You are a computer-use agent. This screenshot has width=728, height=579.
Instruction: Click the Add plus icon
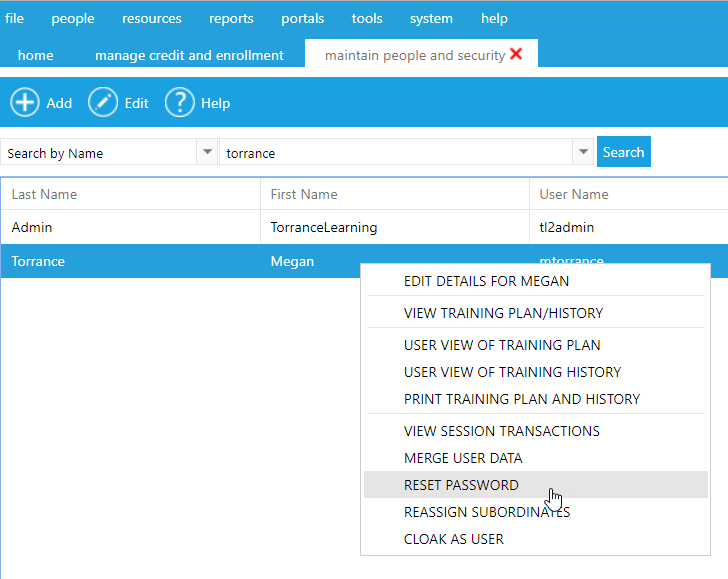[25, 102]
